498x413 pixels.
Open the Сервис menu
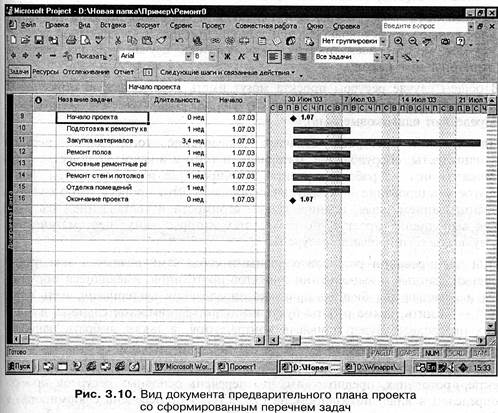181,25
